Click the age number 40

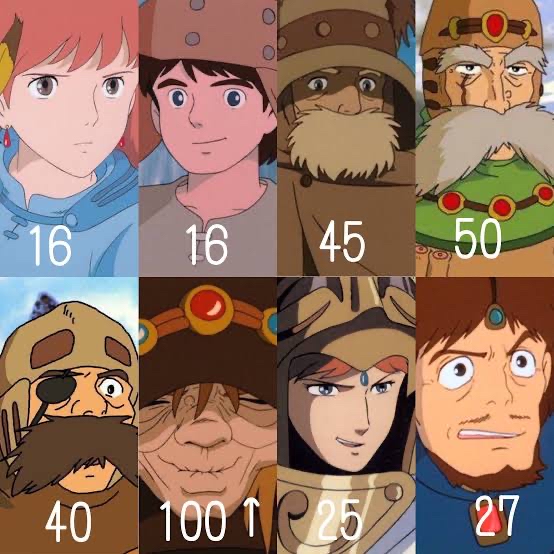(68, 522)
